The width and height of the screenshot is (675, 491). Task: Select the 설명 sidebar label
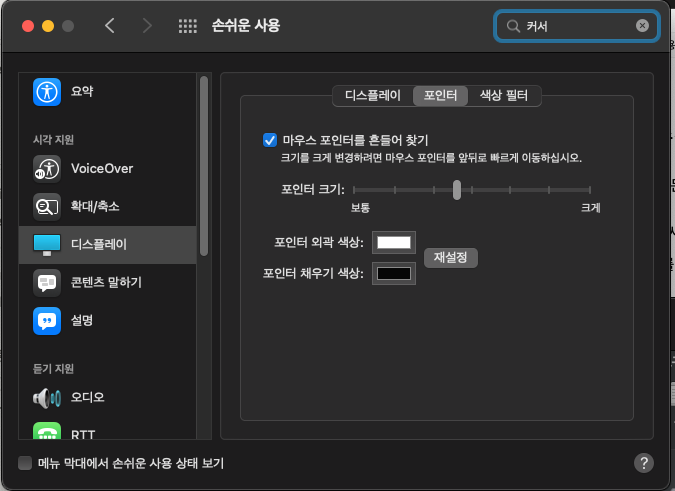(82, 321)
